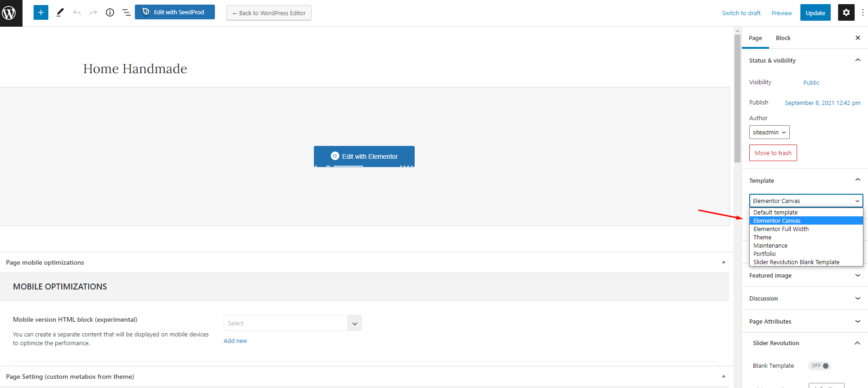Redo the last undone change
This screenshot has height=388, width=868.
click(93, 12)
